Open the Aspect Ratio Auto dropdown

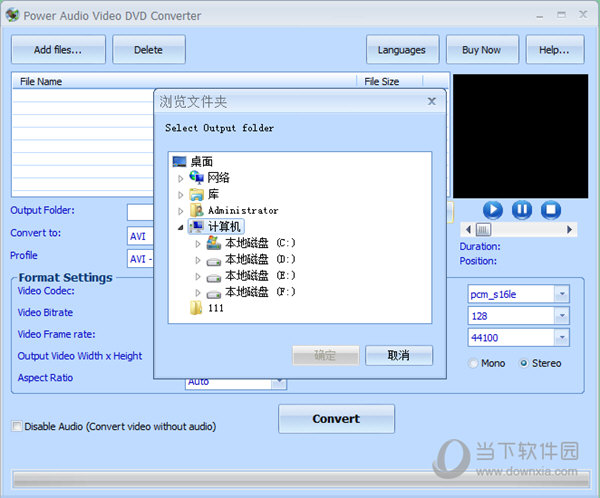point(279,383)
